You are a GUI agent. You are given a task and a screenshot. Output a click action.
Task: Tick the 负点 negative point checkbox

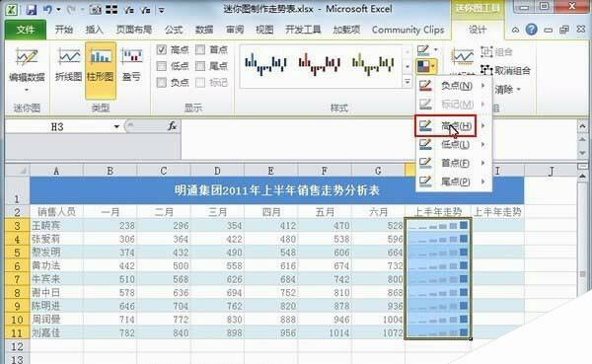pos(162,82)
